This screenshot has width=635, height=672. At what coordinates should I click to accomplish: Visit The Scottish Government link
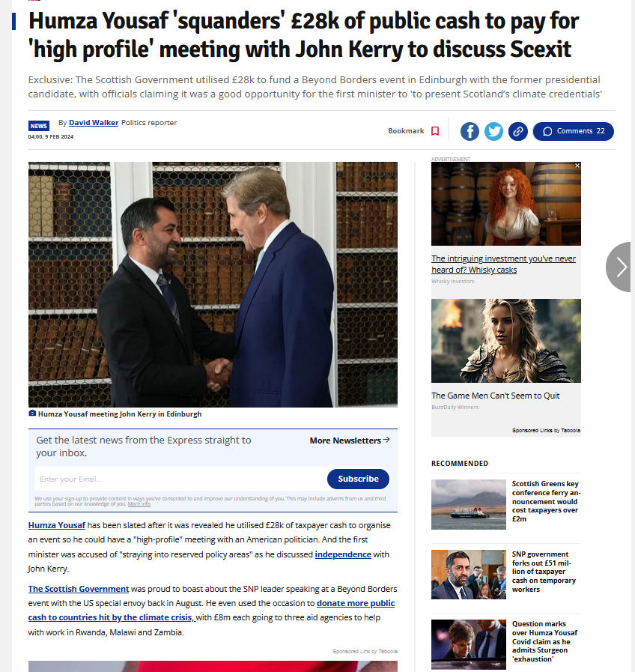79,590
